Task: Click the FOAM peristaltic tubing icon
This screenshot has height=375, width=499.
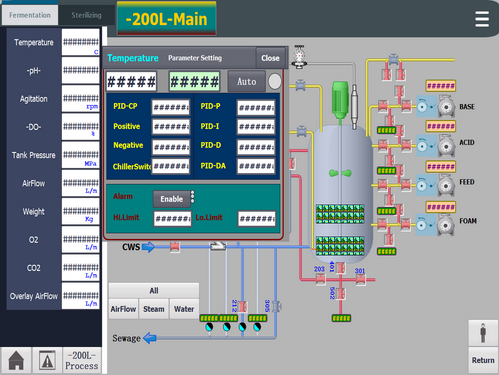Action: (426, 225)
